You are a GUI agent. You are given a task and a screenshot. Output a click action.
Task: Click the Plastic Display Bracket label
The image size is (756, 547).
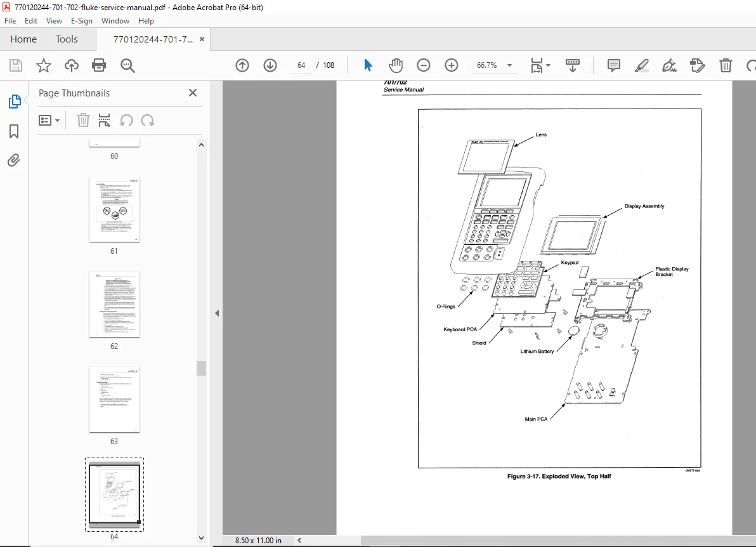[672, 272]
